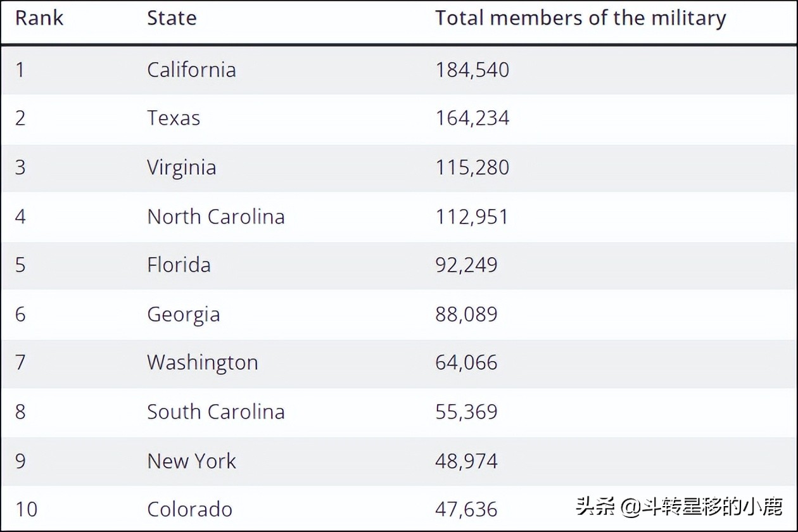Select the Georgia state cell
The height and width of the screenshot is (532, 798).
coord(184,315)
